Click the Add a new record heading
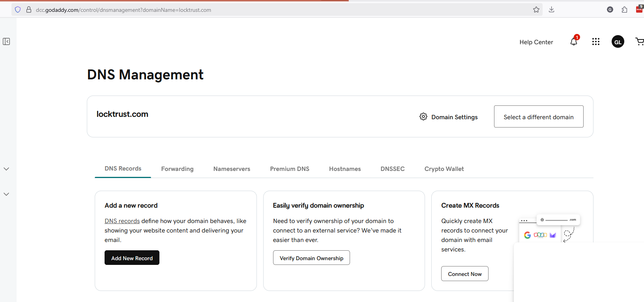Viewport: 644px width, 302px height. point(131,205)
